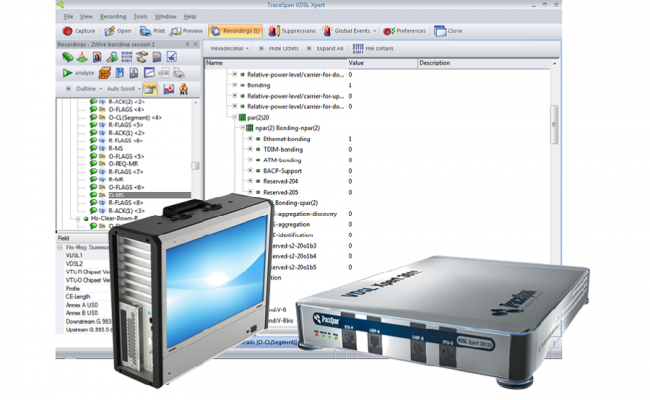Click the red Capture record icon
The width and height of the screenshot is (650, 400).
point(67,31)
